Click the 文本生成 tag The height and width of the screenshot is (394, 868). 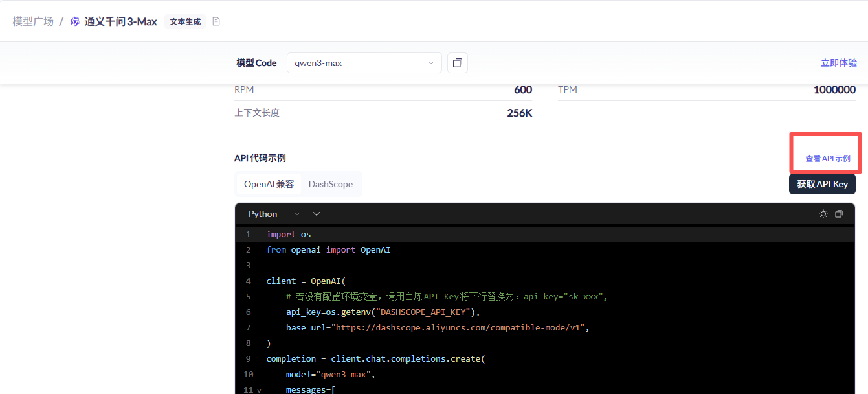[x=185, y=21]
